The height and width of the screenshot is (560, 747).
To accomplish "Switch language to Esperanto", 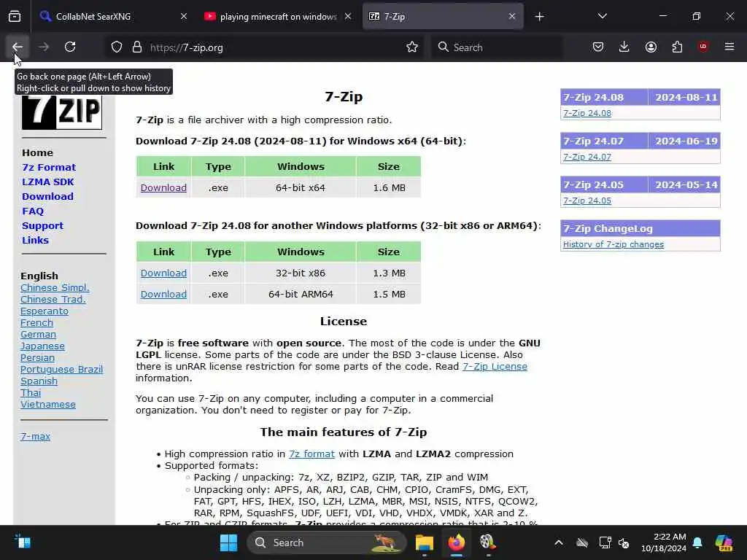I will pyautogui.click(x=44, y=311).
